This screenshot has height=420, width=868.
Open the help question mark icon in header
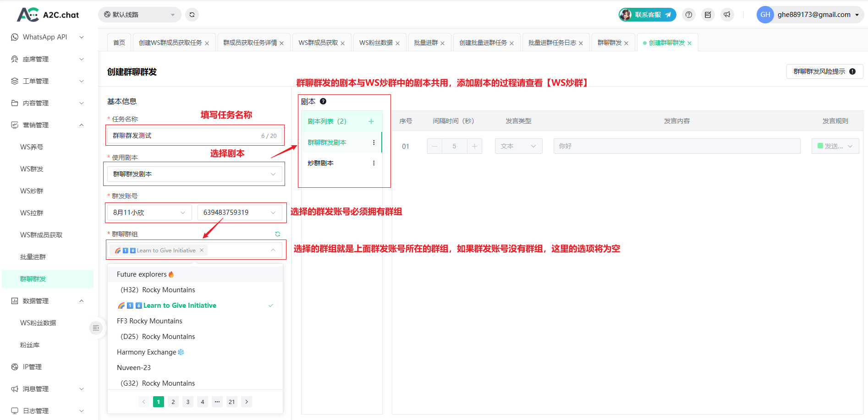(688, 15)
